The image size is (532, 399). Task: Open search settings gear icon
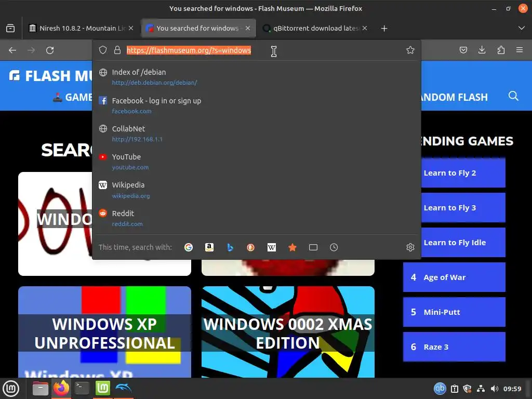pyautogui.click(x=410, y=247)
